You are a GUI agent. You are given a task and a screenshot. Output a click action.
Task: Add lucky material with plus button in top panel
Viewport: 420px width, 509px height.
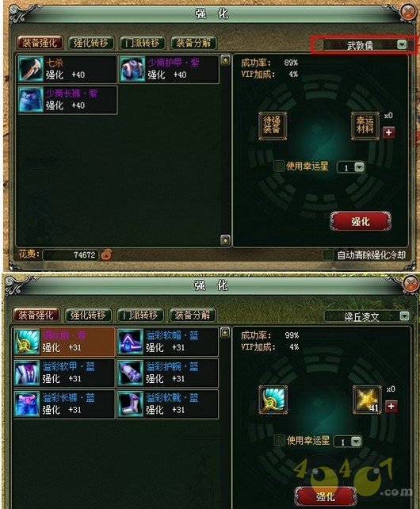coord(389,132)
